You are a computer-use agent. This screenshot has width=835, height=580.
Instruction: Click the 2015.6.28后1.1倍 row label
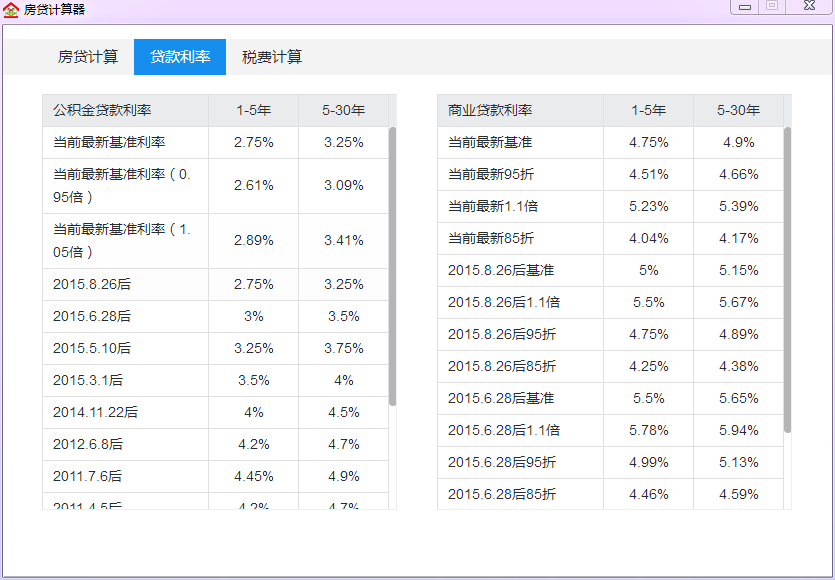(x=504, y=431)
